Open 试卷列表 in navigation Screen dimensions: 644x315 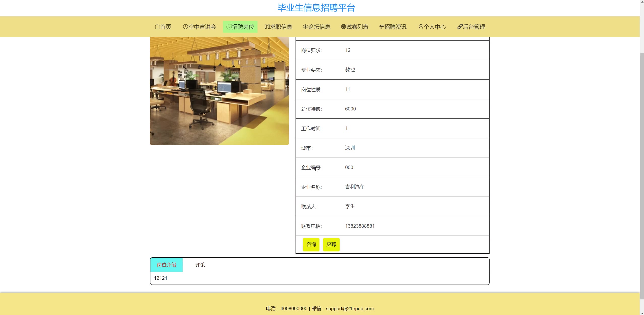[x=355, y=27]
